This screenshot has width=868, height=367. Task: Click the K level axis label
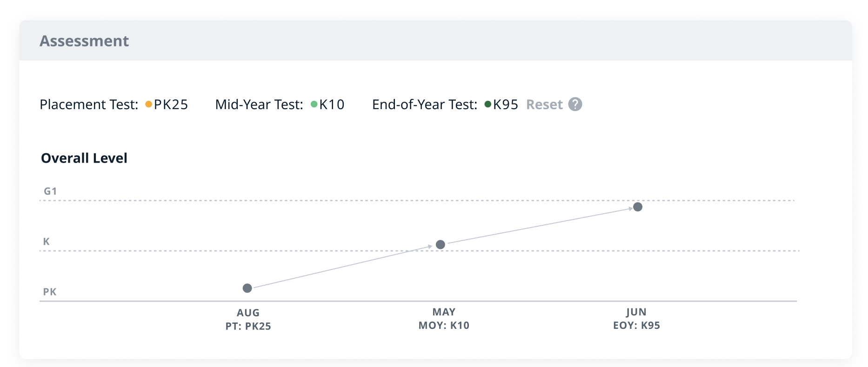pos(46,241)
